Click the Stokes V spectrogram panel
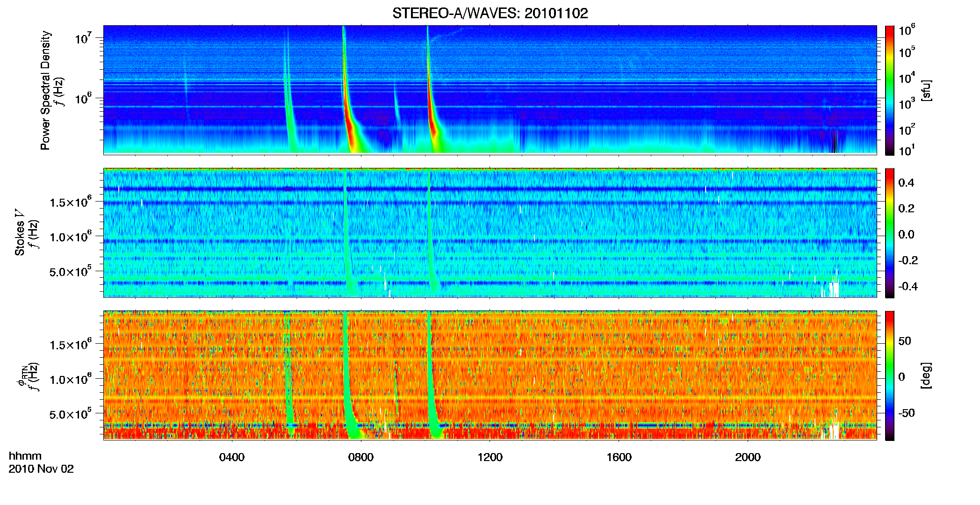This screenshot has height=505, width=980. click(490, 233)
